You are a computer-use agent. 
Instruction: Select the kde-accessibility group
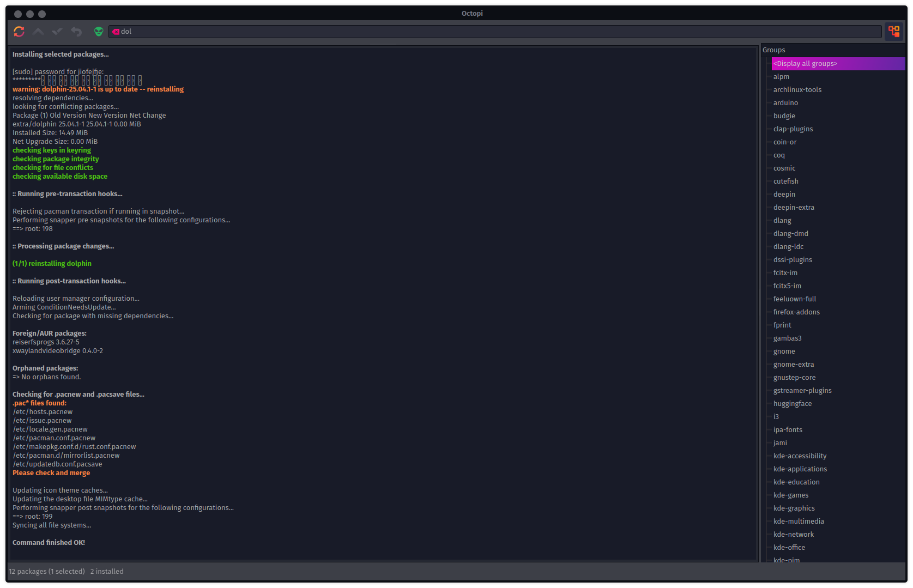(838, 456)
